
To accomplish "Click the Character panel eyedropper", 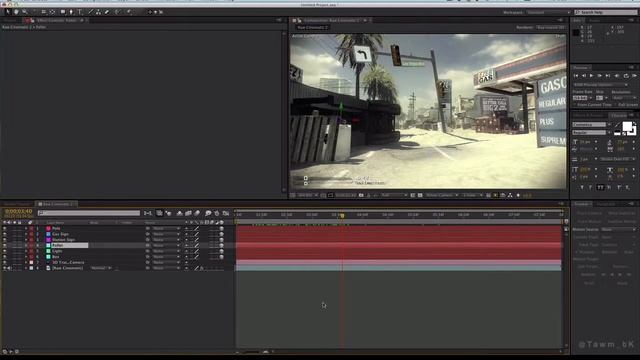I will pos(617,124).
